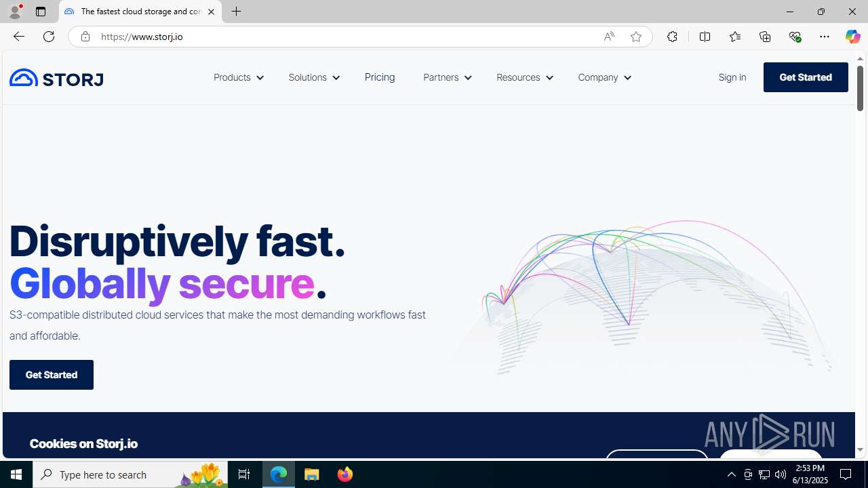The height and width of the screenshot is (488, 868).
Task: Launch Firefox from the taskbar
Action: 345,474
